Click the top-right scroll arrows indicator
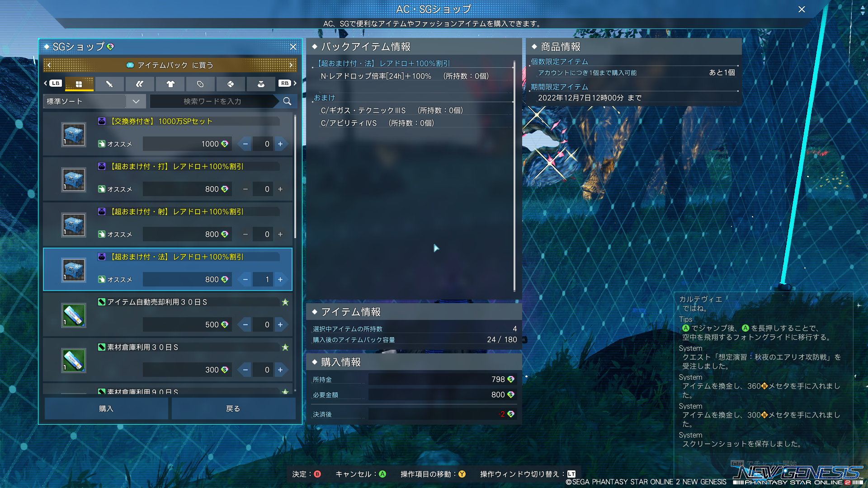Viewport: 868px width, 488px height. pos(863,10)
